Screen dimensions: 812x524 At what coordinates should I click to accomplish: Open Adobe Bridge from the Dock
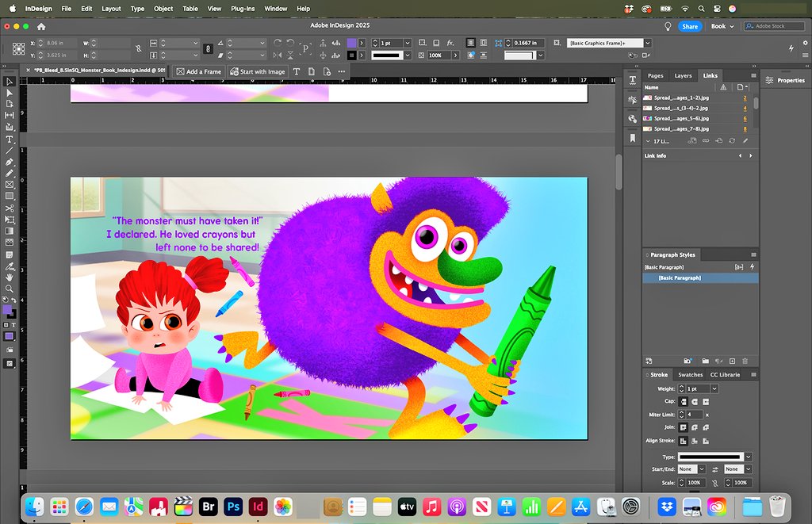(209, 507)
